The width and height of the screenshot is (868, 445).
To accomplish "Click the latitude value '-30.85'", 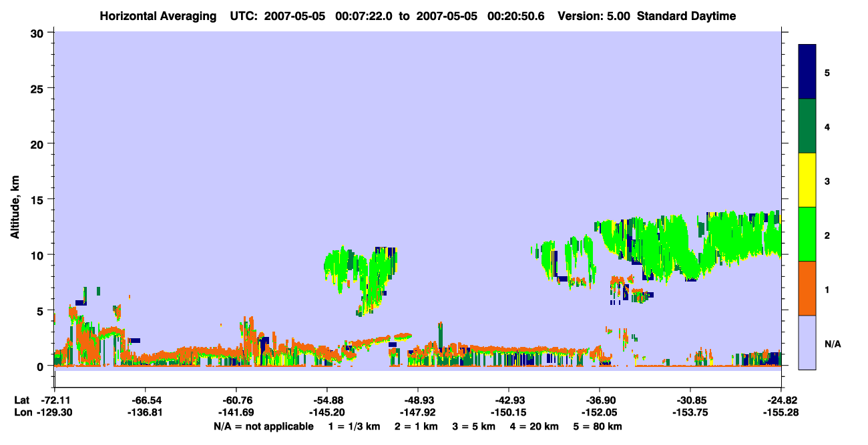I will tap(690, 400).
